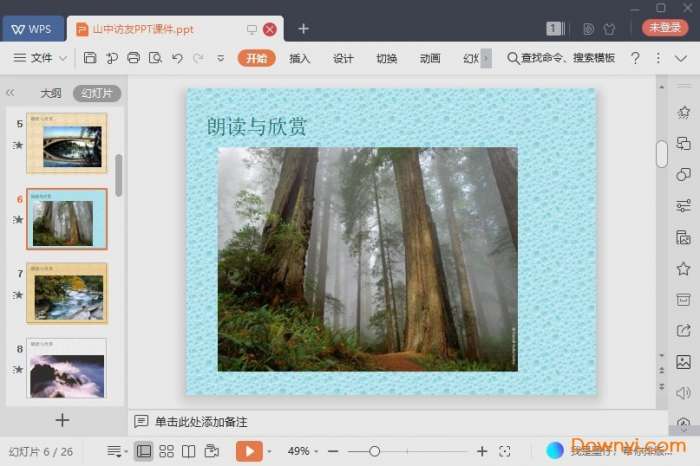Switch to the 大纲 outline view
The height and width of the screenshot is (466, 700).
pos(51,93)
